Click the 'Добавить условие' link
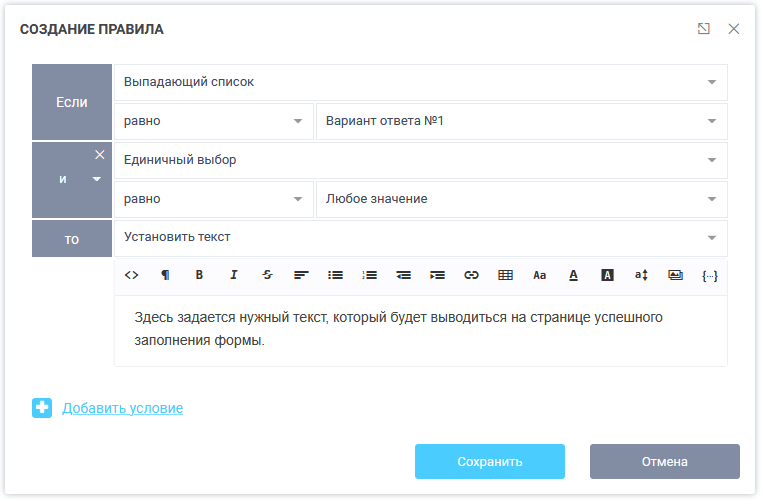Viewport: 762px width, 500px height. [122, 408]
